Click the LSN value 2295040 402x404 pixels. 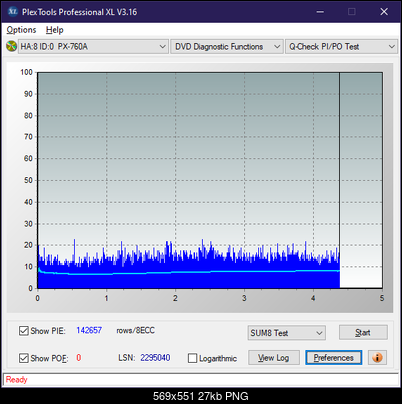point(155,358)
